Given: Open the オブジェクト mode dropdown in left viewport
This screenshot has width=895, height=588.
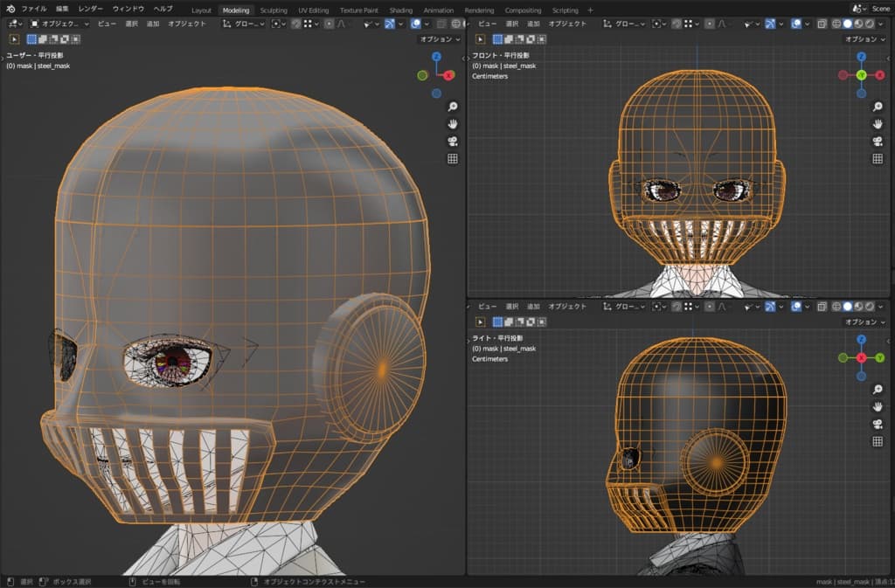Looking at the screenshot, I should 59,24.
